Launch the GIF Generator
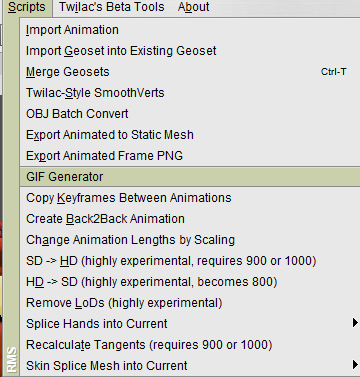The height and width of the screenshot is (377, 360). click(190, 177)
